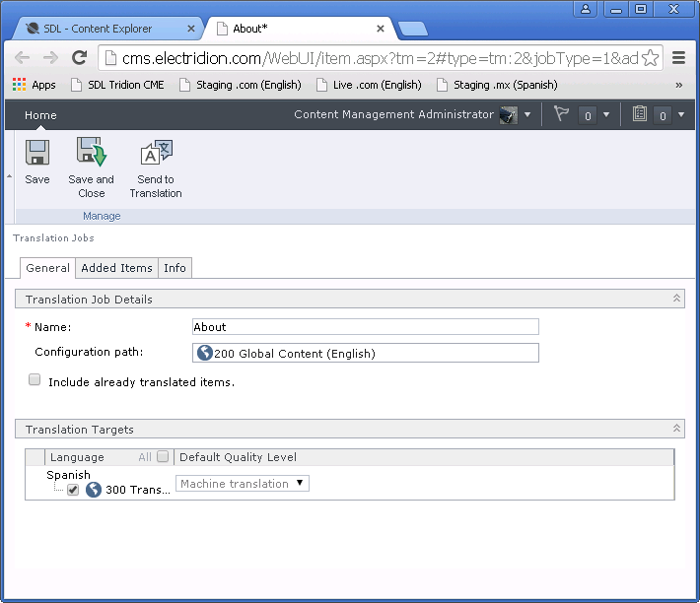700x603 pixels.
Task: Open the notifications flag icon
Action: (x=562, y=114)
